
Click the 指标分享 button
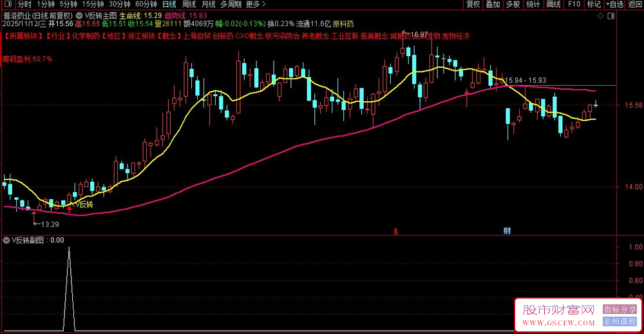(619, 309)
